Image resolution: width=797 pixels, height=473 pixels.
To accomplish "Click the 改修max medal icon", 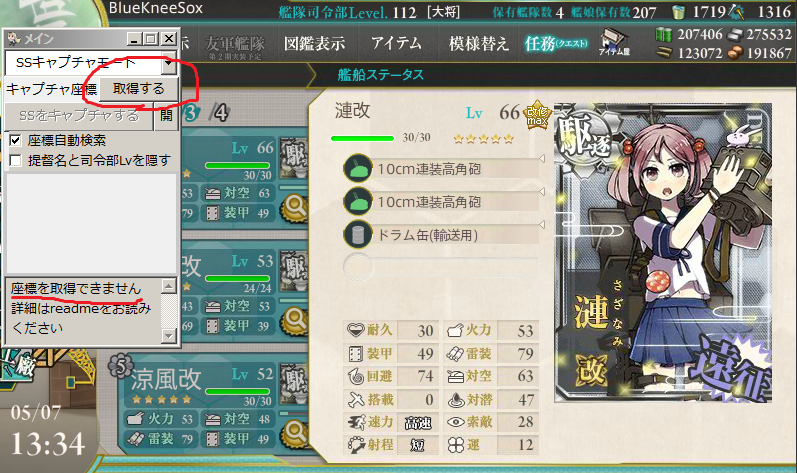I will (537, 115).
